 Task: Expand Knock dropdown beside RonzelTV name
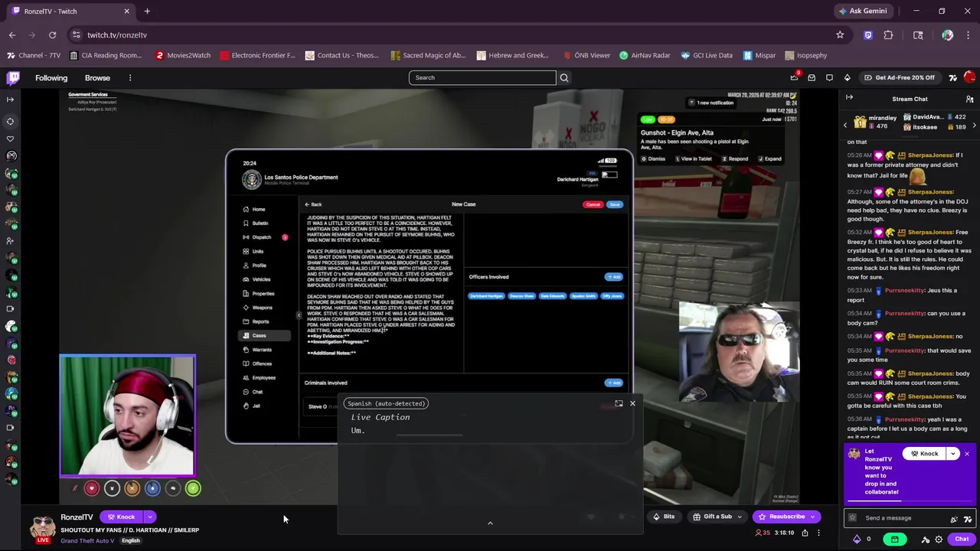coord(149,517)
